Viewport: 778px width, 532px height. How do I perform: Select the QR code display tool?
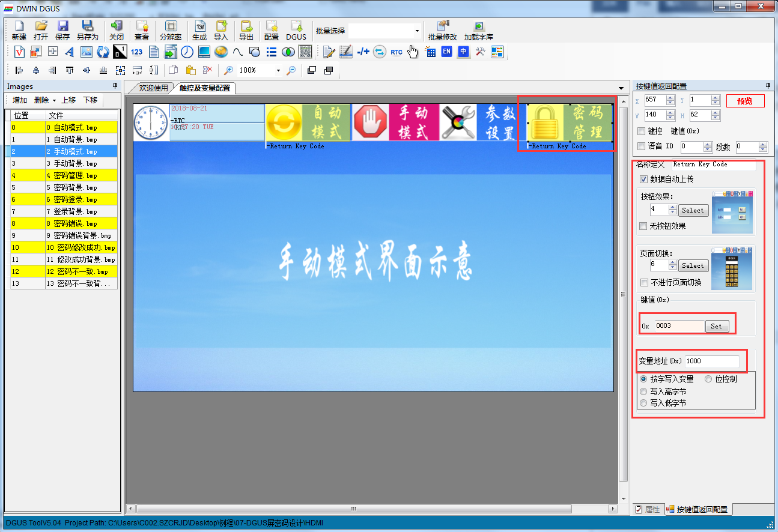305,52
